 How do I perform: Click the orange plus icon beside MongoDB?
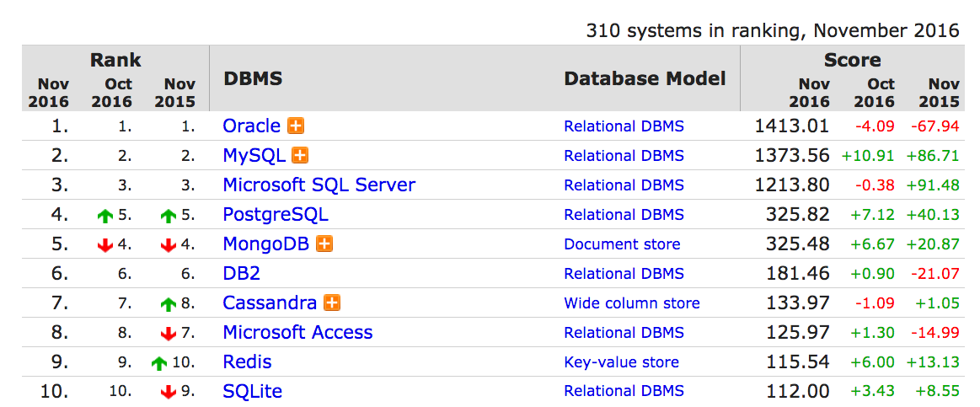(324, 244)
